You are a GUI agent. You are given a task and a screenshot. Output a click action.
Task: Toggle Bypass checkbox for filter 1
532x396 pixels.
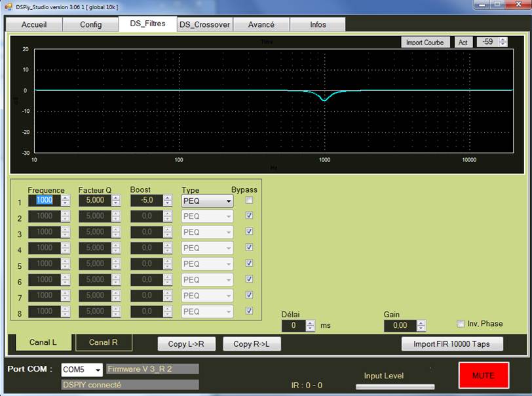tap(249, 200)
